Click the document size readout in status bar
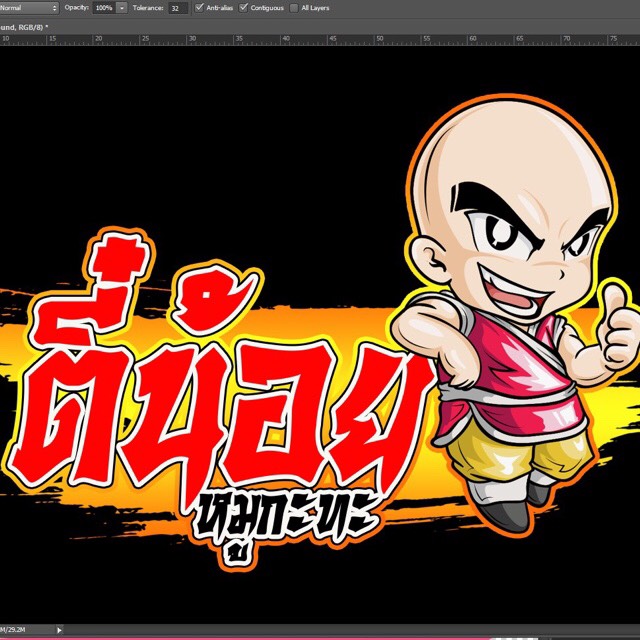Viewport: 640px width, 640px height. [x=18, y=630]
